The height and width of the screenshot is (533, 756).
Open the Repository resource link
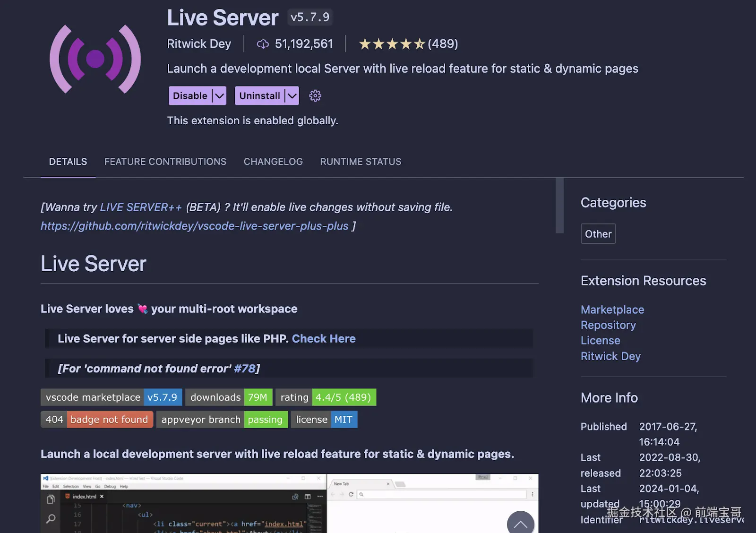(x=608, y=325)
